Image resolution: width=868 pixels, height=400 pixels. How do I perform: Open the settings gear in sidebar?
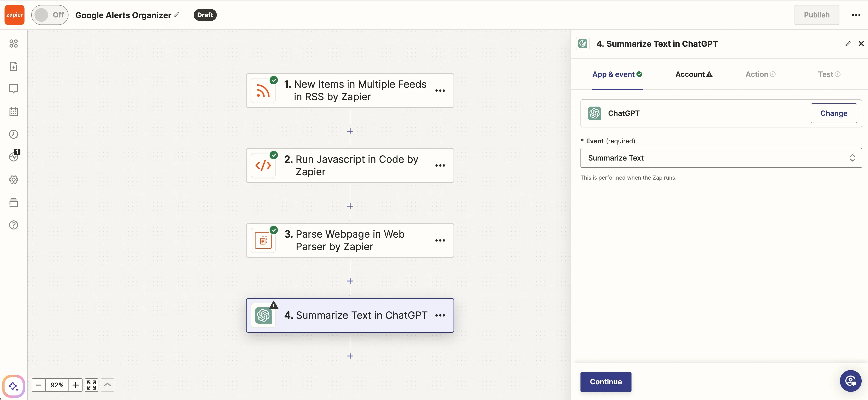(13, 180)
